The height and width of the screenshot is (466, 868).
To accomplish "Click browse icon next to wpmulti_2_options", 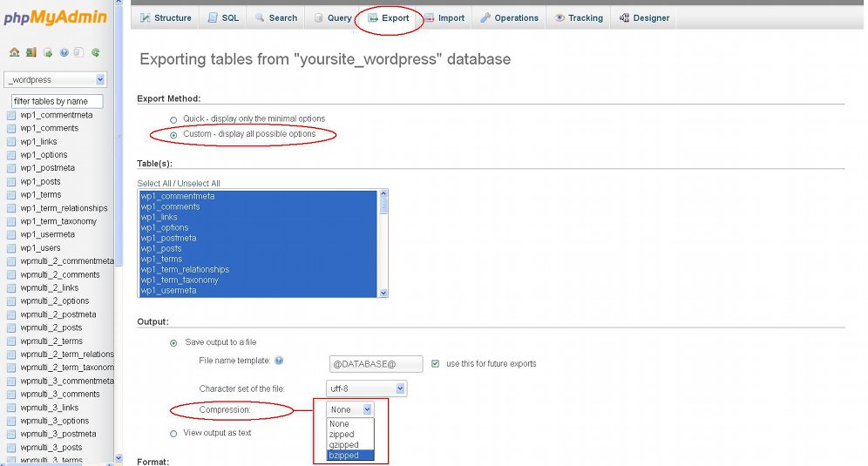I will tap(11, 301).
